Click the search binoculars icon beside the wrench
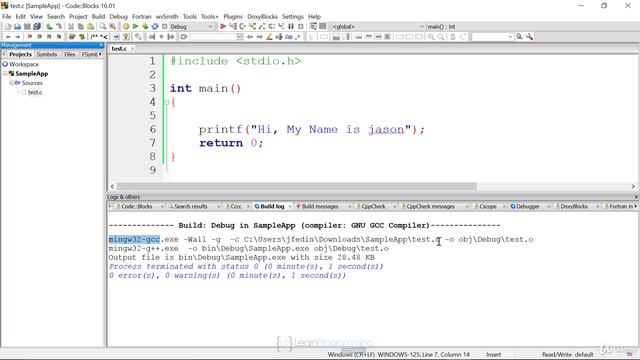 coord(520,37)
